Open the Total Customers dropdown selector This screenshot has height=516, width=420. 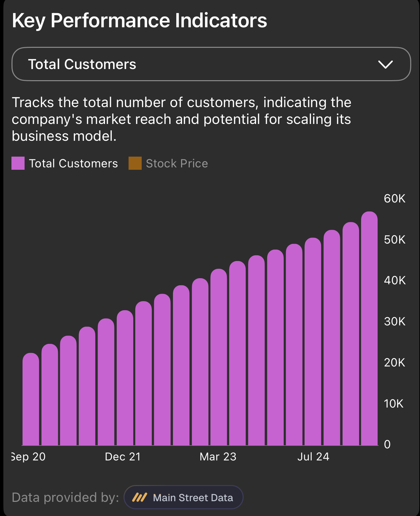(x=211, y=64)
